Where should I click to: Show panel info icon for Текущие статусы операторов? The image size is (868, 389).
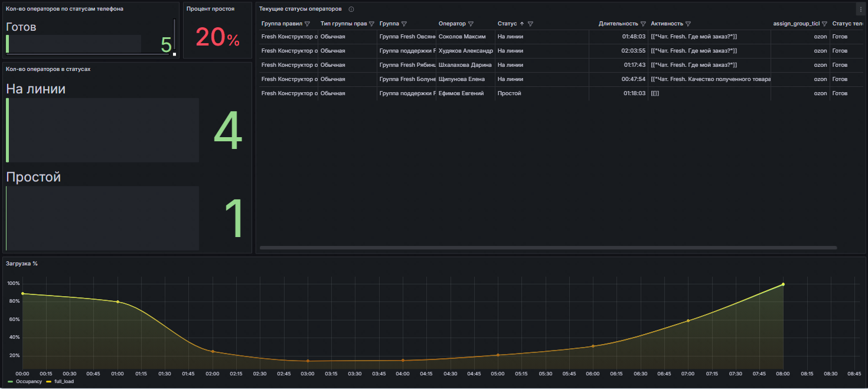(351, 9)
